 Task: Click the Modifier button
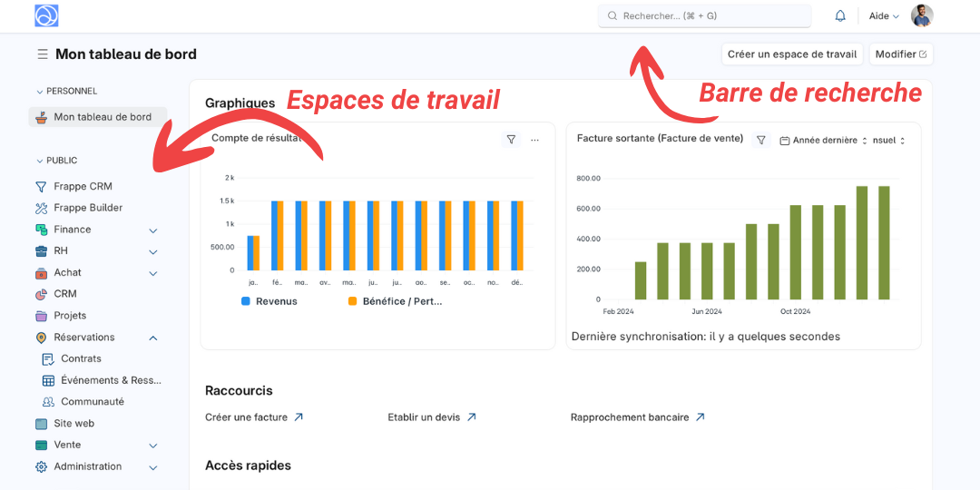click(x=901, y=54)
